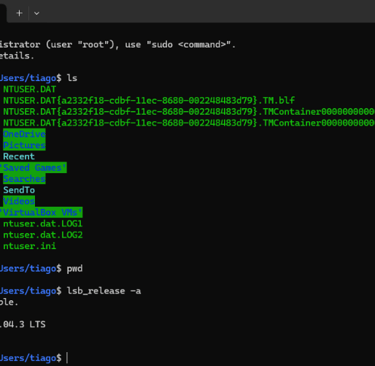This screenshot has width=375, height=366.
Task: Click the 'Saved Games' directory entry
Action: [x=33, y=168]
